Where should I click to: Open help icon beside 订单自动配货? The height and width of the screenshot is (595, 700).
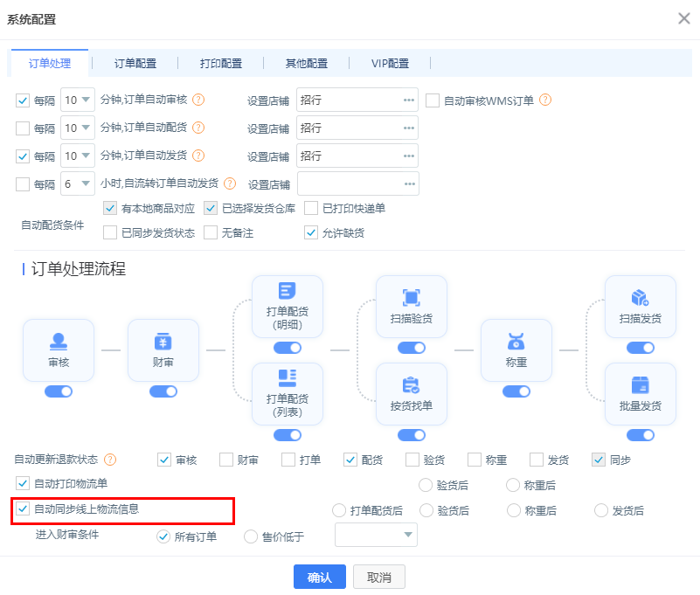(198, 128)
